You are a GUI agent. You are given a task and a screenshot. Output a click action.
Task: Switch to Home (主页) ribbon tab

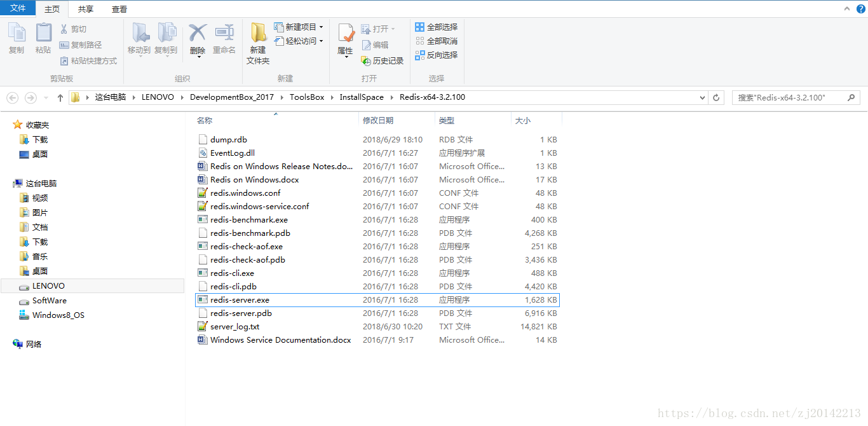52,10
